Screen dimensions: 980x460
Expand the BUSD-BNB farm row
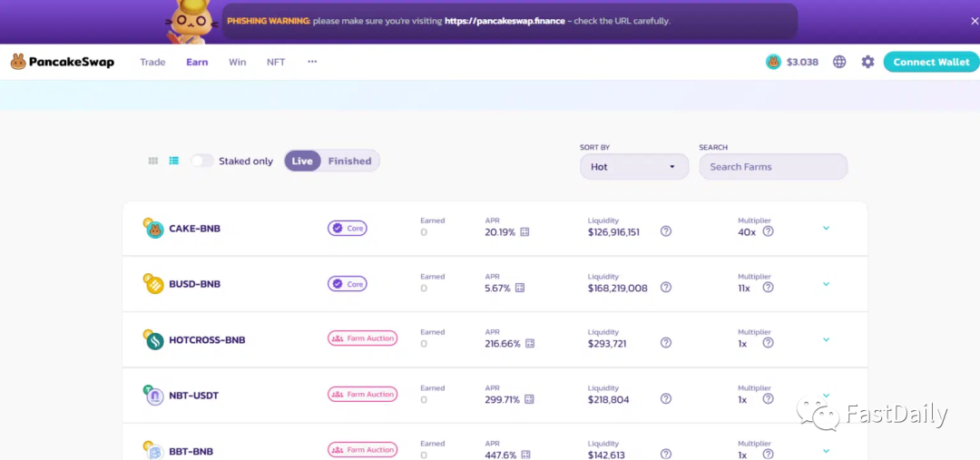coord(826,284)
